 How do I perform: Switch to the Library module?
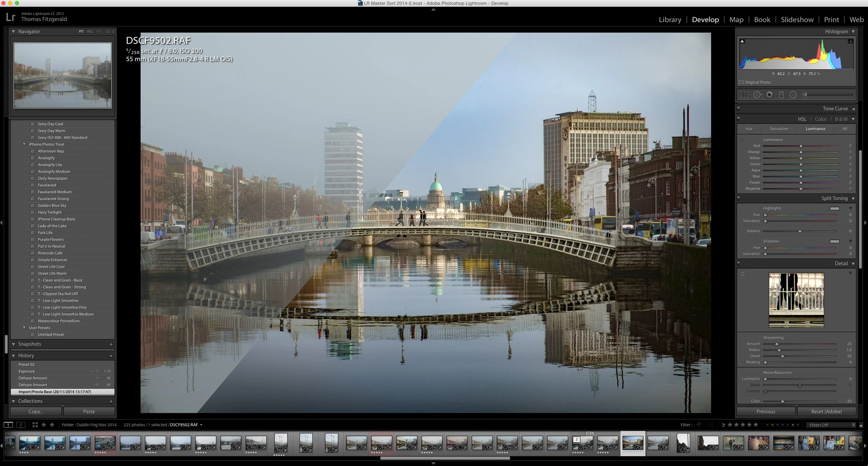[x=670, y=20]
